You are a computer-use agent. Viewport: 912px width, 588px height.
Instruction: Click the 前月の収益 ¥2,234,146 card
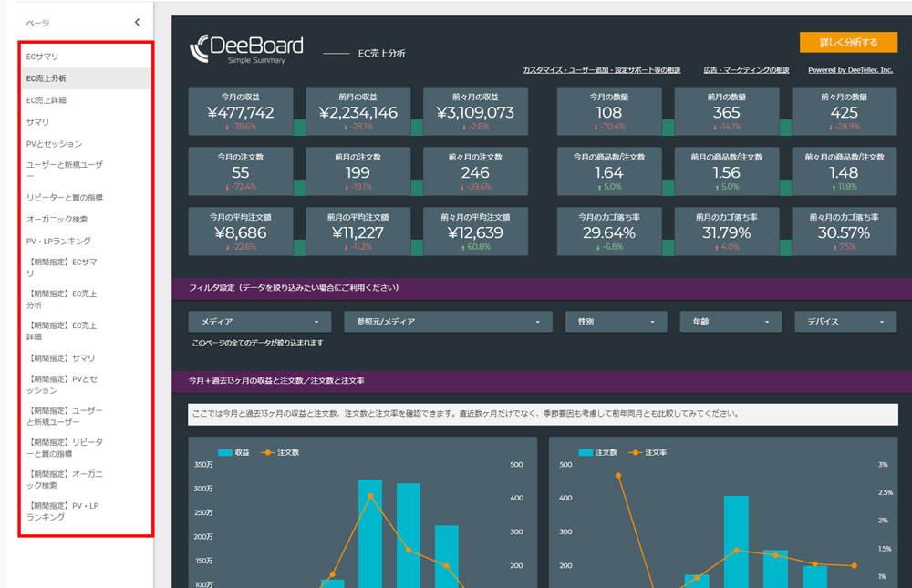[x=358, y=111]
